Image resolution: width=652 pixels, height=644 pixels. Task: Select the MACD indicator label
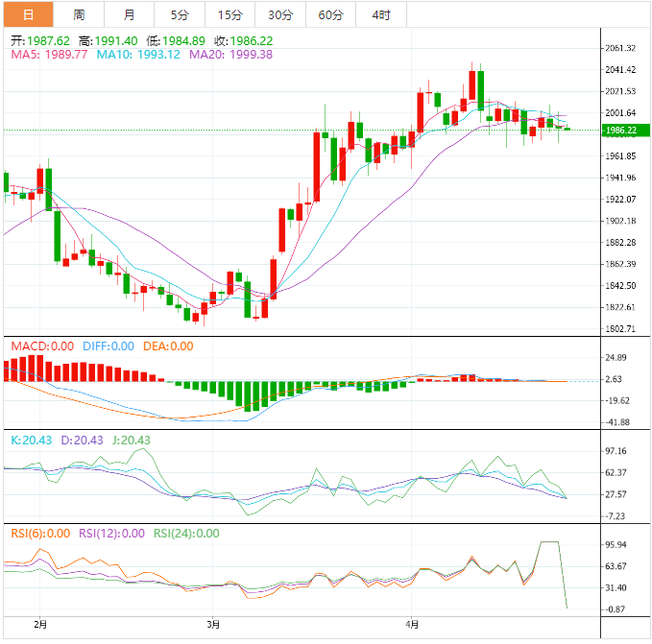pos(40,346)
